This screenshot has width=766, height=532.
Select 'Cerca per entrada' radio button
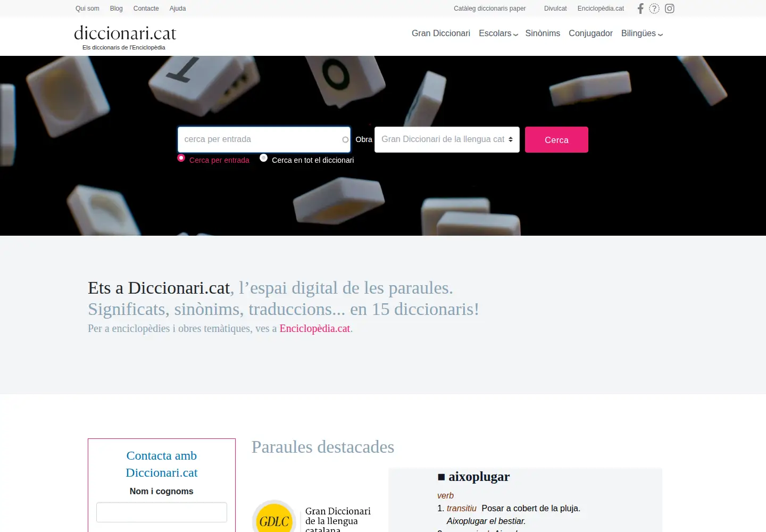(x=181, y=158)
